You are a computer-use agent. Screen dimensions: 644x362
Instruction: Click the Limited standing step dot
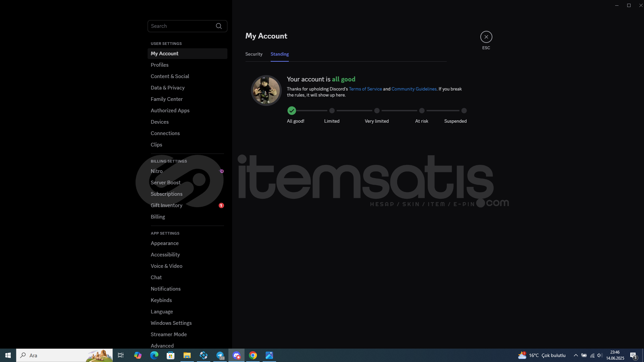point(332,111)
